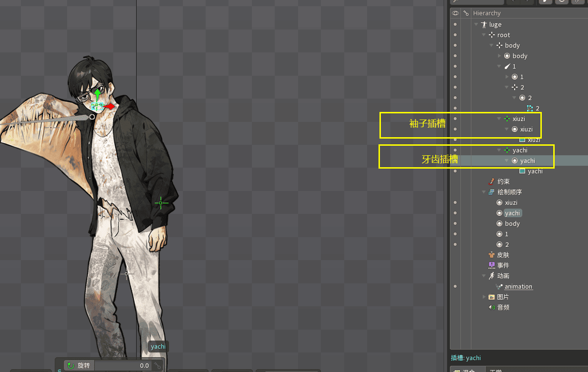Toggle visibility dot for root bone

455,35
